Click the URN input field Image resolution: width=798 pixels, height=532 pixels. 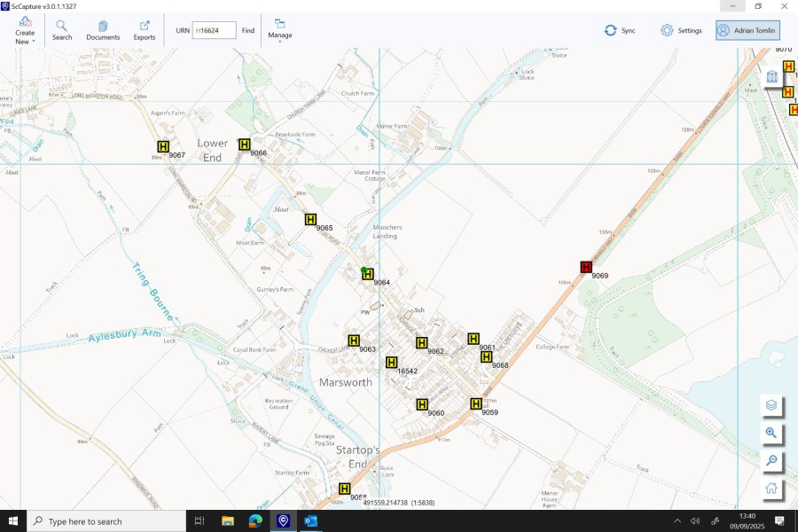click(214, 30)
